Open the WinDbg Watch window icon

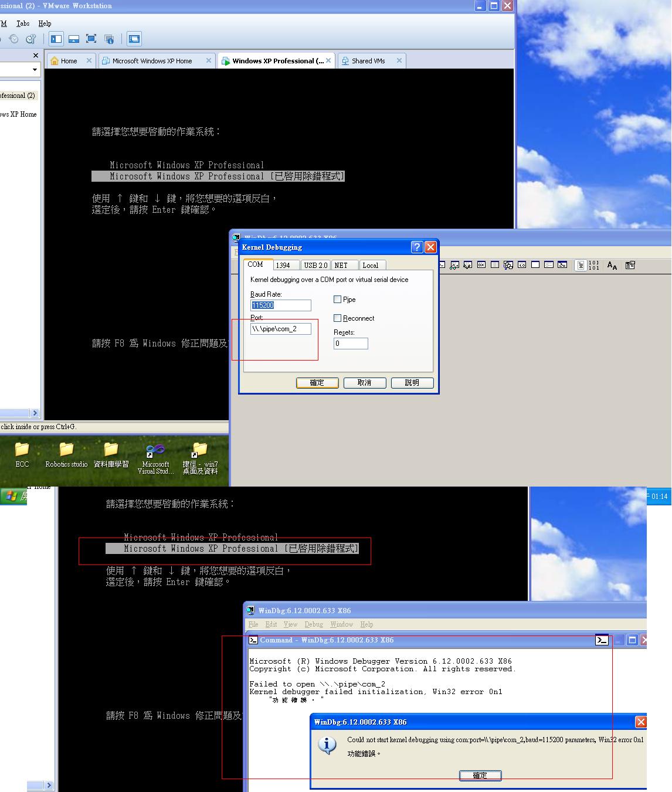point(454,265)
